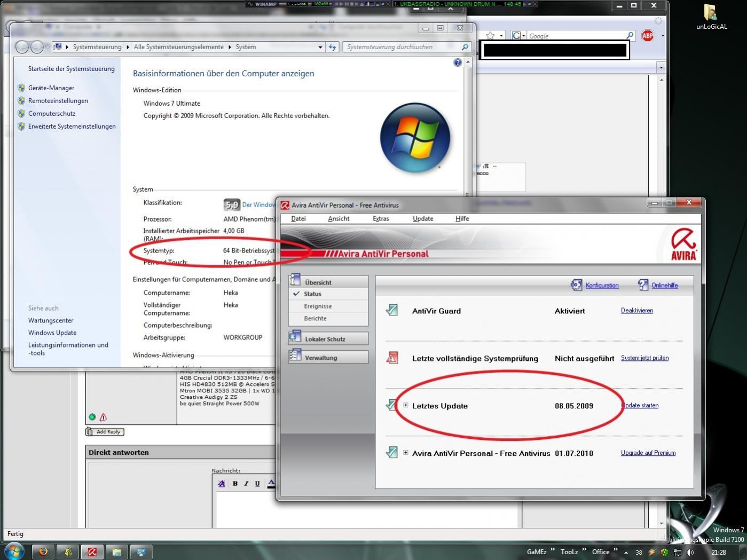Viewport: 747px width, 560px height.
Task: Open the Übersicht section icon in Avira
Action: tap(295, 280)
